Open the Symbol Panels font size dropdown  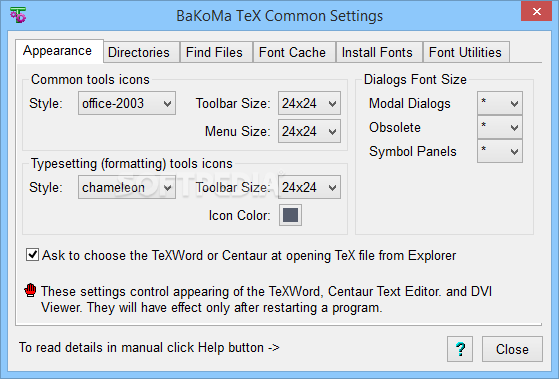coord(500,151)
